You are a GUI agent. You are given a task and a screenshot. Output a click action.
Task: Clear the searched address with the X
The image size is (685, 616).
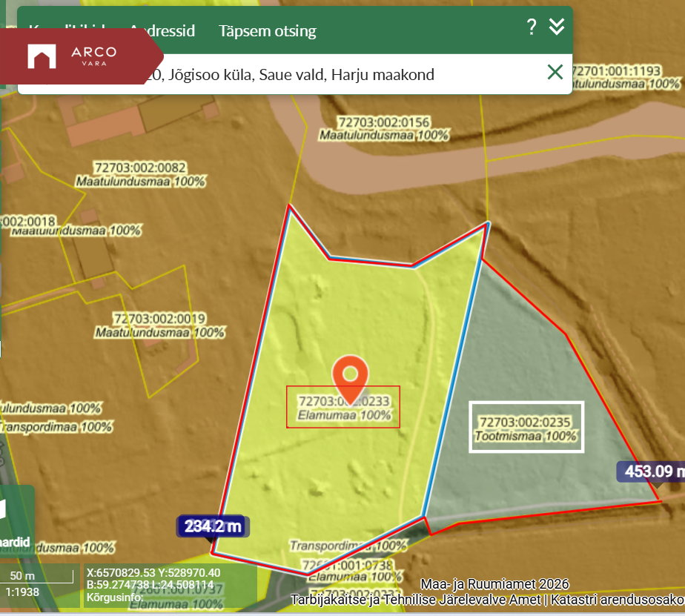555,72
